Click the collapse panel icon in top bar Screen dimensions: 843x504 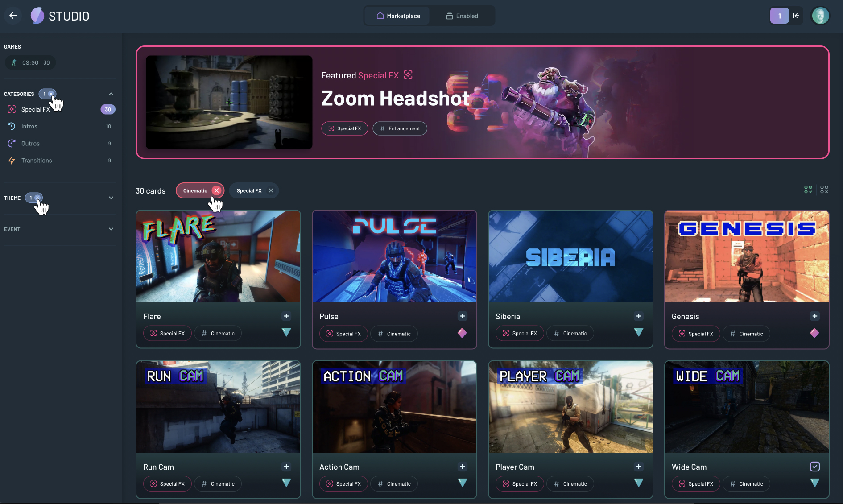pos(796,16)
